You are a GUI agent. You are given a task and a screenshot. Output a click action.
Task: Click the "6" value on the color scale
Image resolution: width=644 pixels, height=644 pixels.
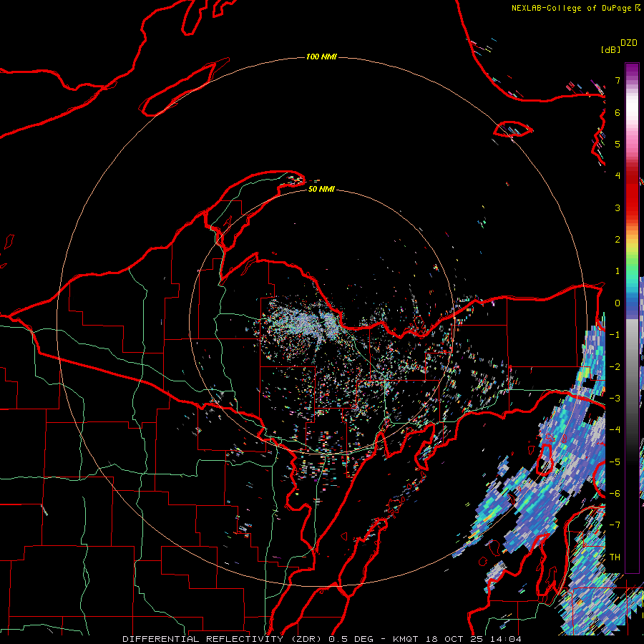(x=618, y=112)
